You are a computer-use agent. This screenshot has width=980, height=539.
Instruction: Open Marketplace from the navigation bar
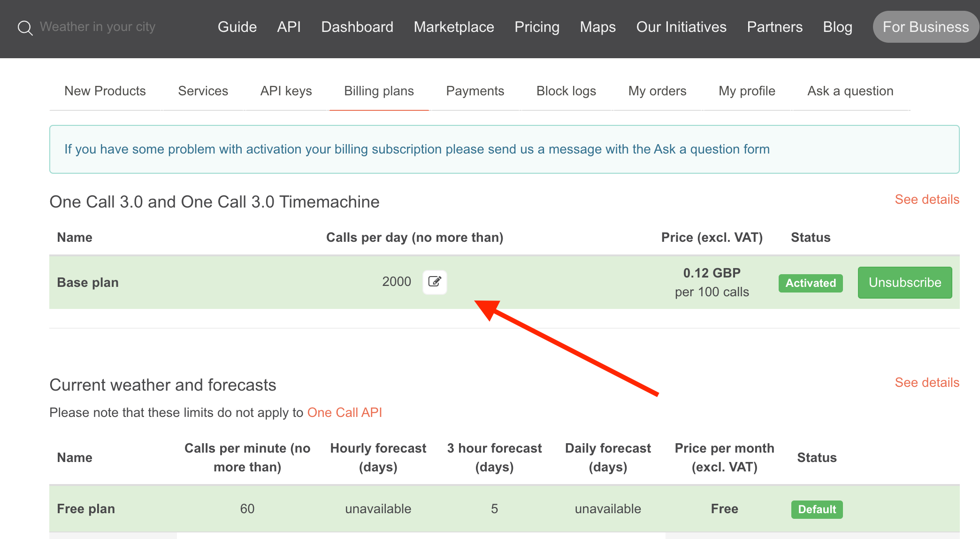click(454, 27)
